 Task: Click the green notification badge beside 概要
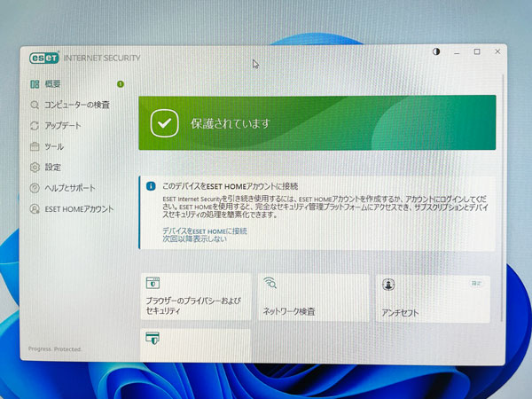121,84
